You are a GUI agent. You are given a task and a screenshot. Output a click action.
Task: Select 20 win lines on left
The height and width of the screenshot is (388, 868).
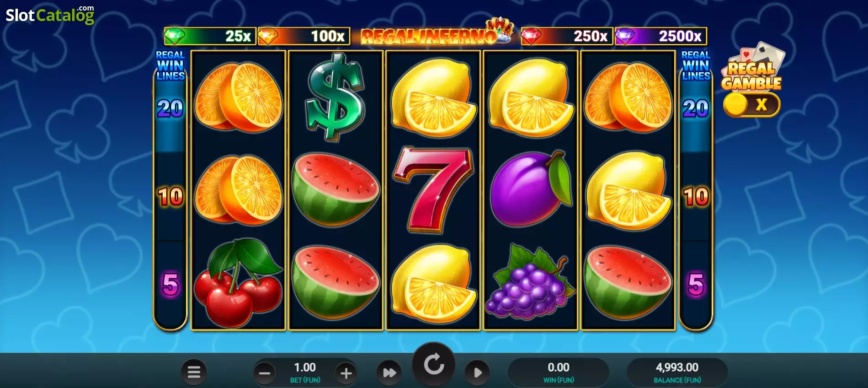tap(170, 108)
